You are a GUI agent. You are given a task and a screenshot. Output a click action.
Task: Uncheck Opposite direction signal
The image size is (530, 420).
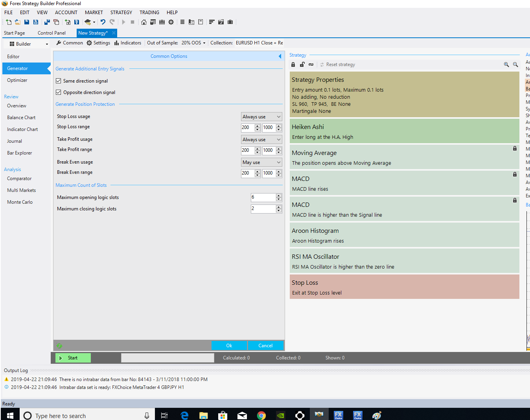coord(59,92)
